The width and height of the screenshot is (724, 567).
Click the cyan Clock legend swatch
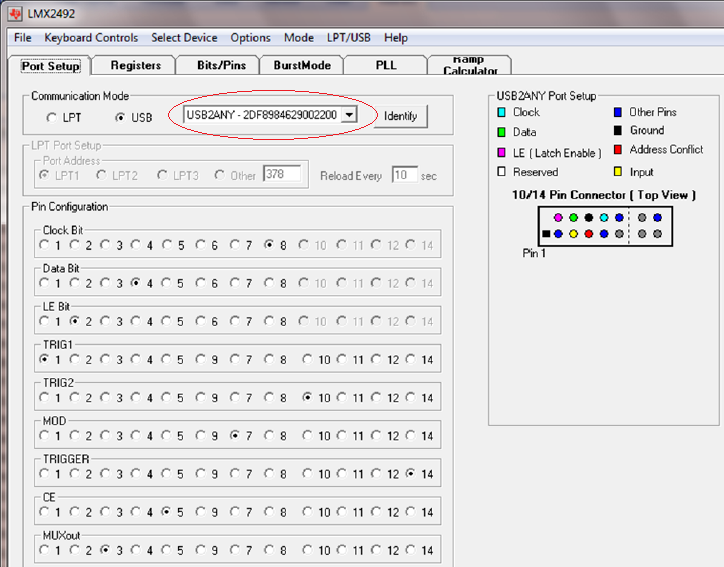click(x=501, y=112)
